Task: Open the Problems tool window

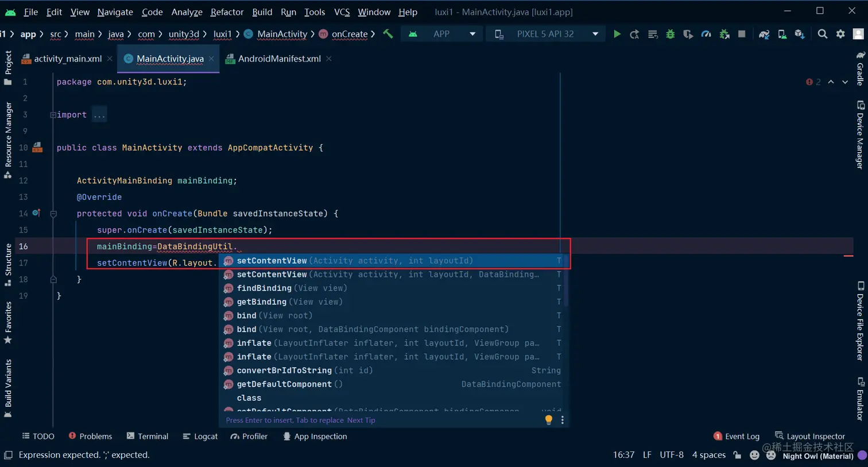Action: pyautogui.click(x=90, y=436)
